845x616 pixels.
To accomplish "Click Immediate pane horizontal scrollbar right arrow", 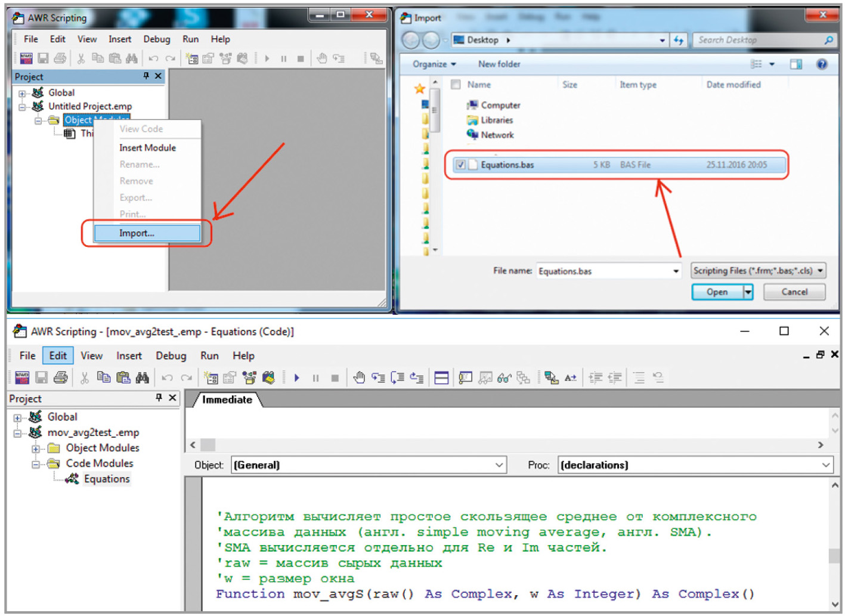I will click(821, 445).
